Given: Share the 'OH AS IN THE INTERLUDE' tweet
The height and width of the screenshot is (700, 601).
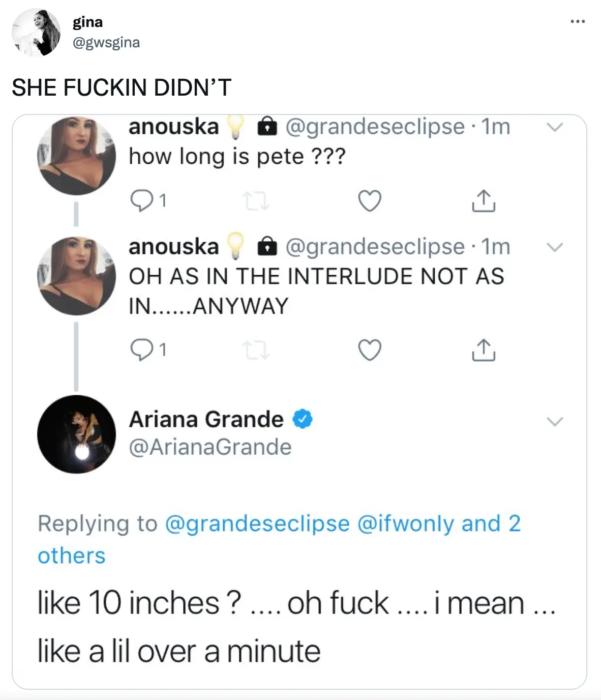Looking at the screenshot, I should [x=483, y=350].
